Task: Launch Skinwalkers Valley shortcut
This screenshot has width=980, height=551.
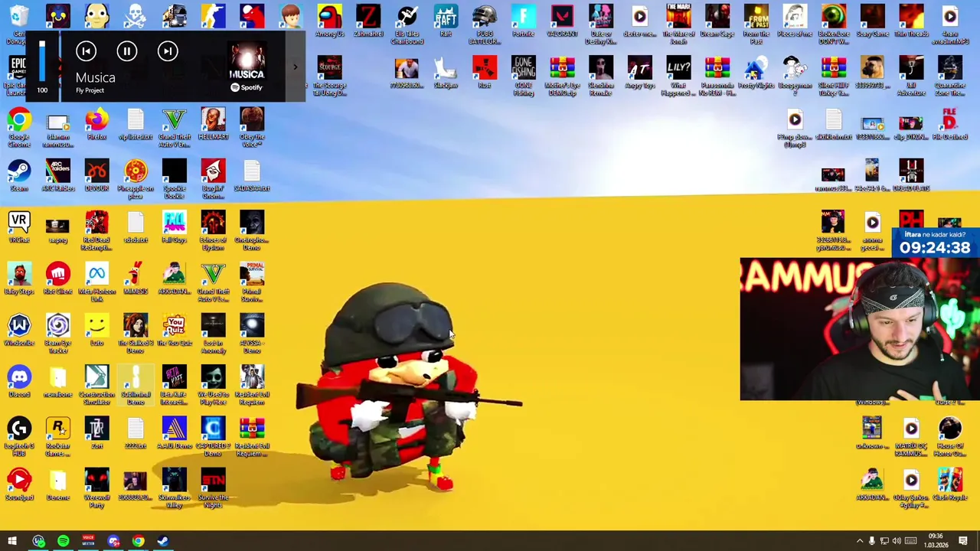Action: tap(175, 487)
